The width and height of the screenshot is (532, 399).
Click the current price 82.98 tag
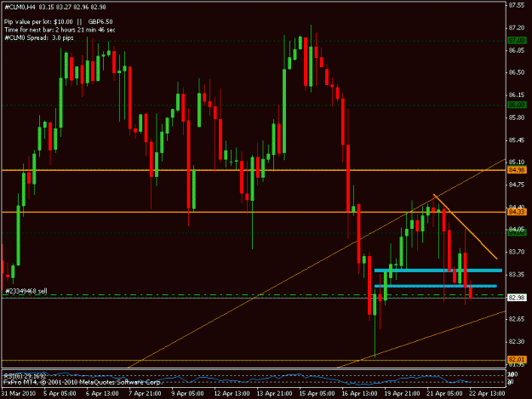tap(517, 298)
